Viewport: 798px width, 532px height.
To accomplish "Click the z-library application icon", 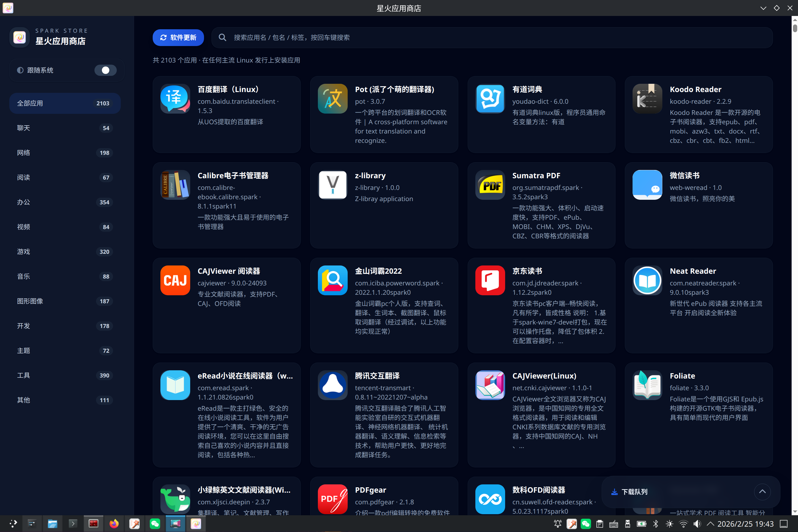I will pos(332,185).
